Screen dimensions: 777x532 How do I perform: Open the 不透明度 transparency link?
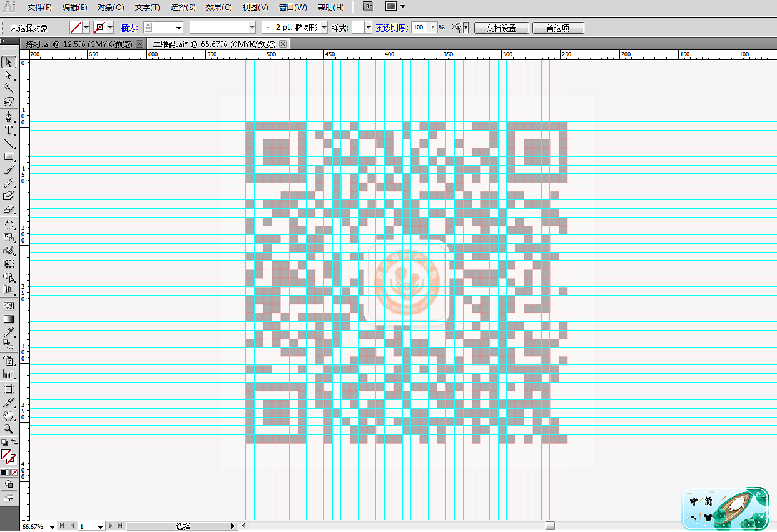(392, 28)
